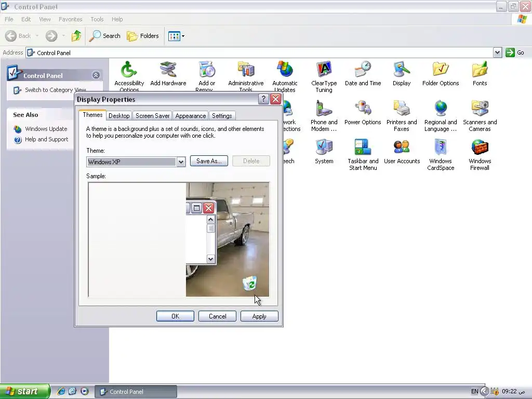Open User Accounts icon
532x399 pixels.
(x=402, y=148)
